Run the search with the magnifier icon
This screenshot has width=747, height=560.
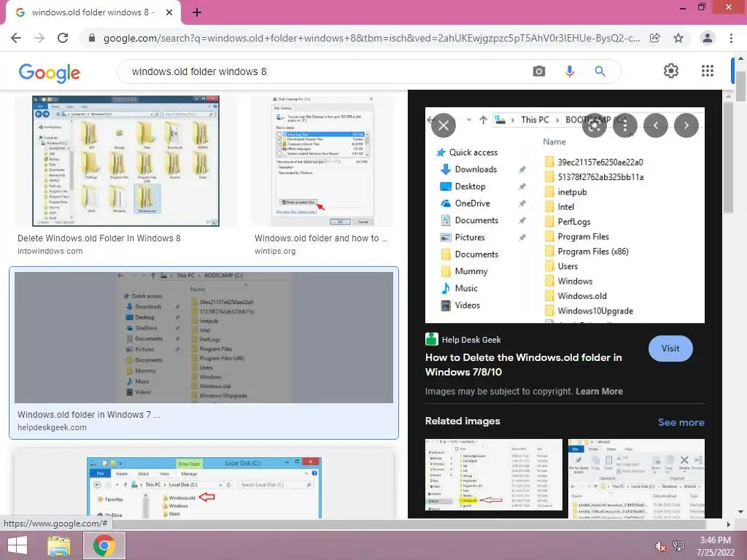coord(600,71)
